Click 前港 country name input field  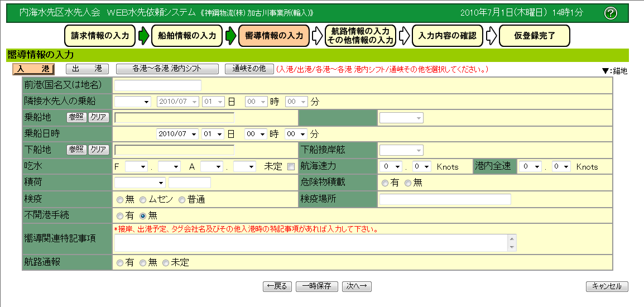point(158,85)
